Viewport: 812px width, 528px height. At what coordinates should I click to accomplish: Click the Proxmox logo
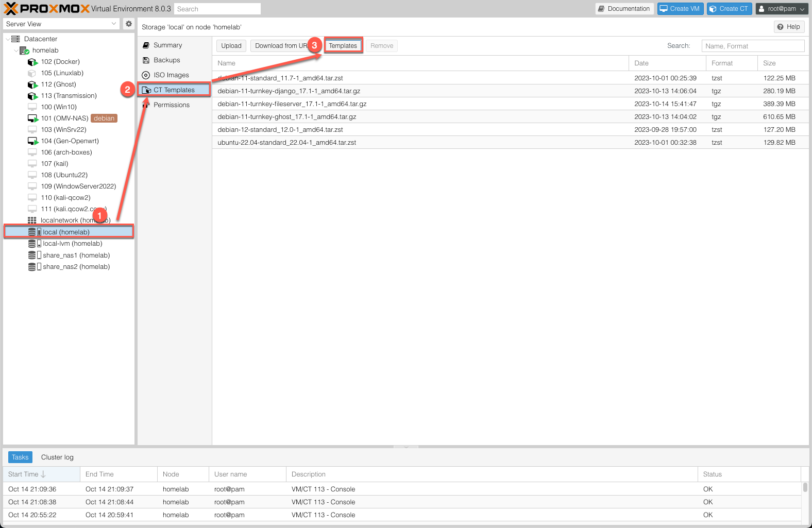(x=47, y=8)
